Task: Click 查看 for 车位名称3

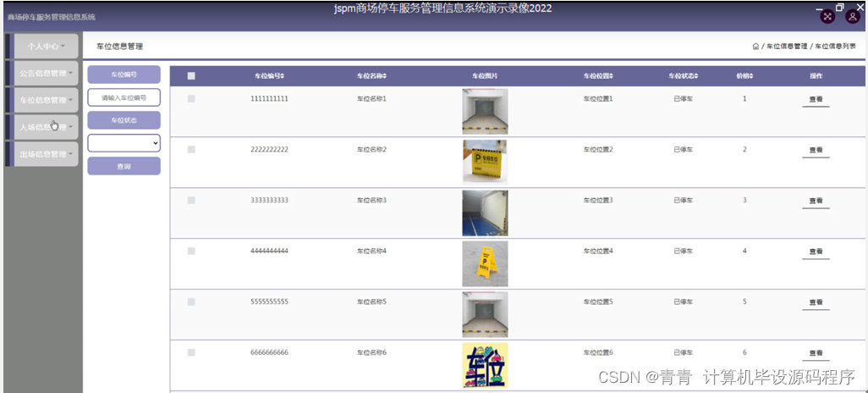Action: 816,202
